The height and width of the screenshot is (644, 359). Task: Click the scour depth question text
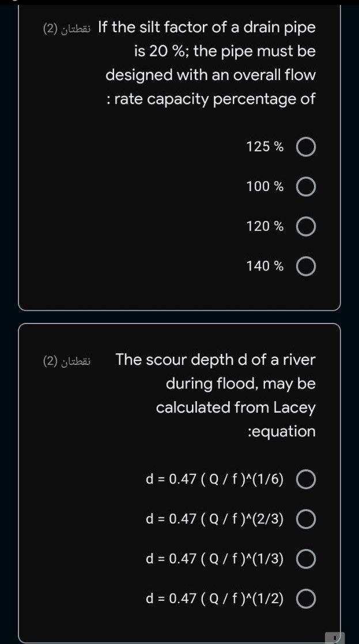pos(213,395)
